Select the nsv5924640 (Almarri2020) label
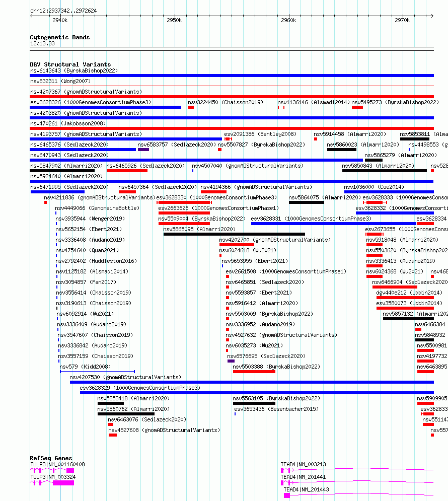The height and width of the screenshot is (501, 448). (x=66, y=176)
